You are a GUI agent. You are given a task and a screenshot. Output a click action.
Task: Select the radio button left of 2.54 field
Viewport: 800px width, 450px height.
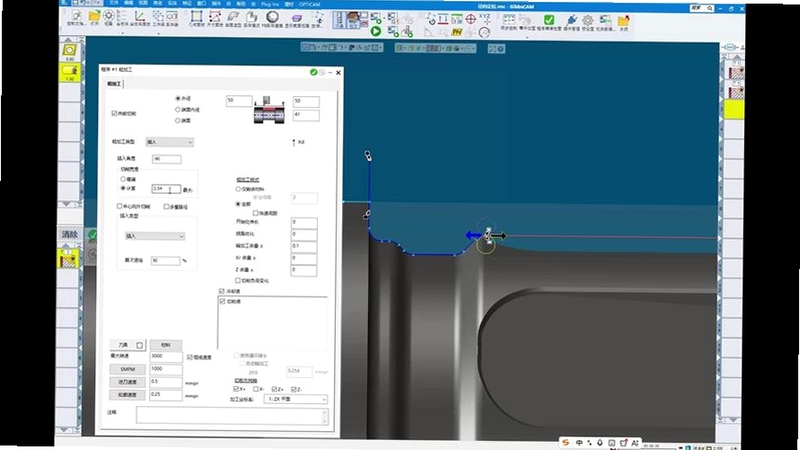(x=123, y=188)
